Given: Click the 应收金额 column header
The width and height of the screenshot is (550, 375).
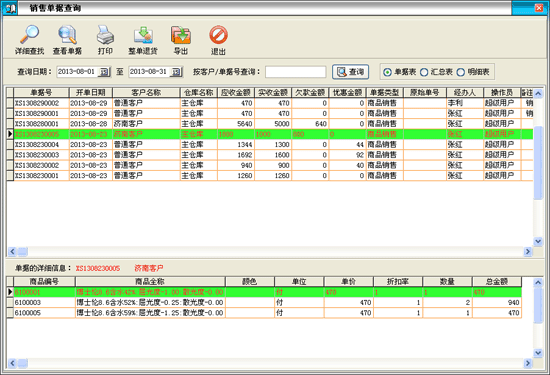Looking at the screenshot, I should (x=236, y=93).
